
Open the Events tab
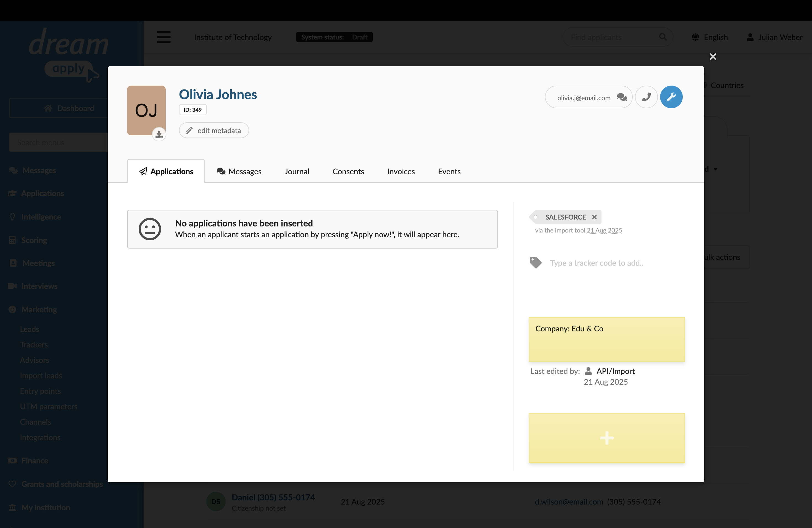[x=449, y=171]
